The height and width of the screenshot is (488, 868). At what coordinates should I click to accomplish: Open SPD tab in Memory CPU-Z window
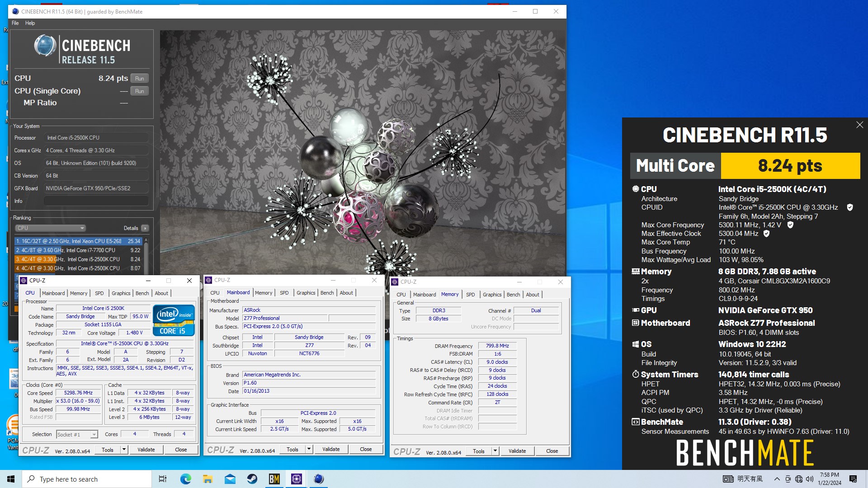471,295
